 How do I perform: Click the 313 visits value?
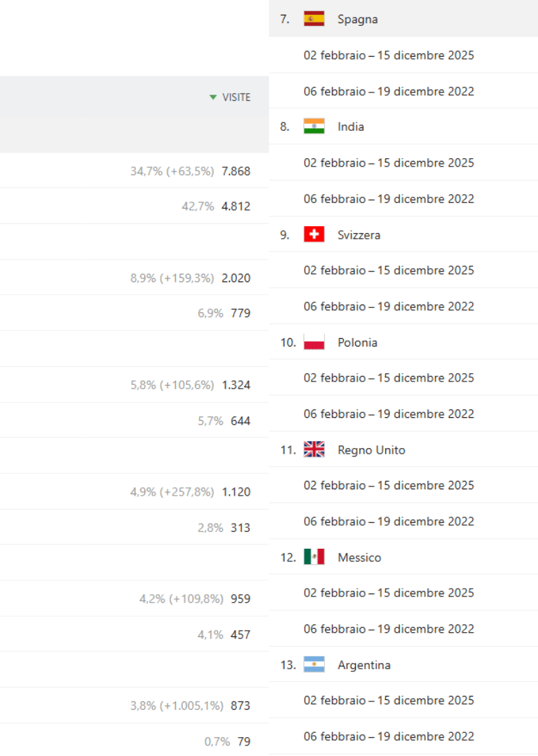pyautogui.click(x=240, y=528)
